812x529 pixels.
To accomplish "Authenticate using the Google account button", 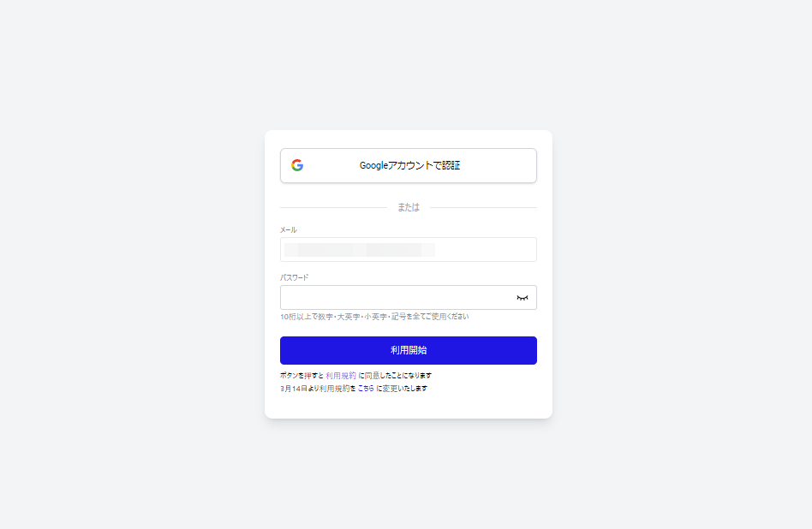I will 409,166.
